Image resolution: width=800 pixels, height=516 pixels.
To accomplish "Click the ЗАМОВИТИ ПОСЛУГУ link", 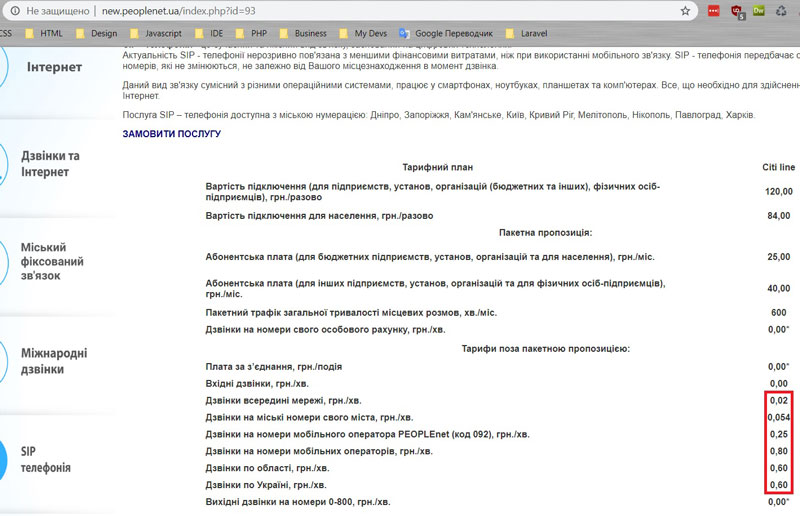I will (x=171, y=134).
